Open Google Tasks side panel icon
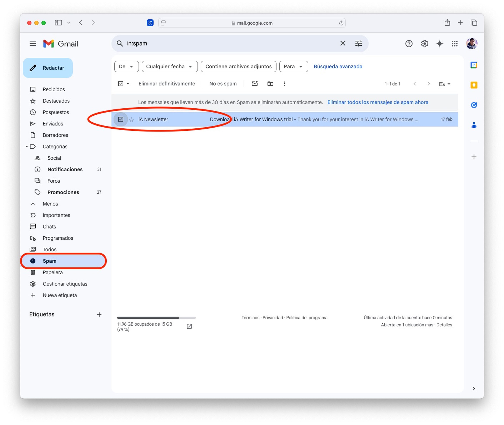The image size is (504, 425). coord(474,105)
